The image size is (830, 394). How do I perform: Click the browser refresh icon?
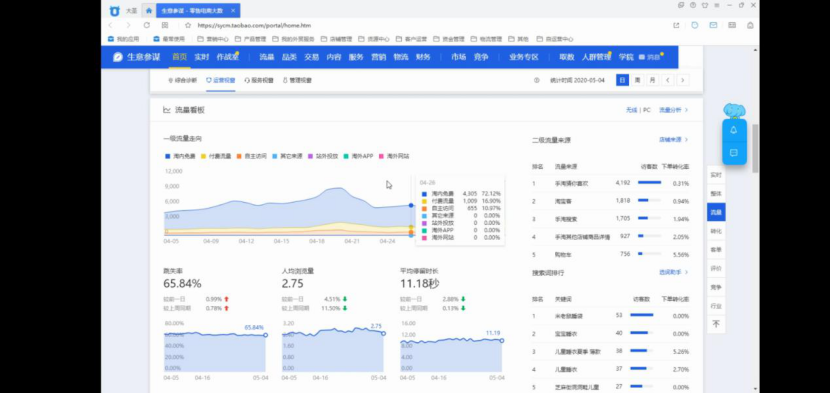pos(147,25)
